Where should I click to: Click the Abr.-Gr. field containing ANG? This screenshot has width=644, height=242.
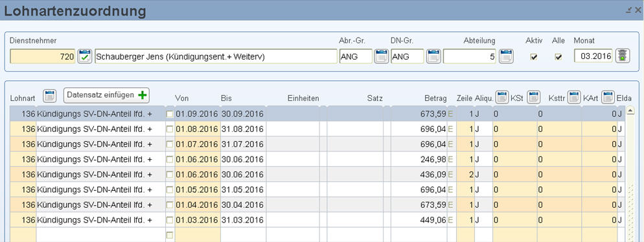(356, 56)
